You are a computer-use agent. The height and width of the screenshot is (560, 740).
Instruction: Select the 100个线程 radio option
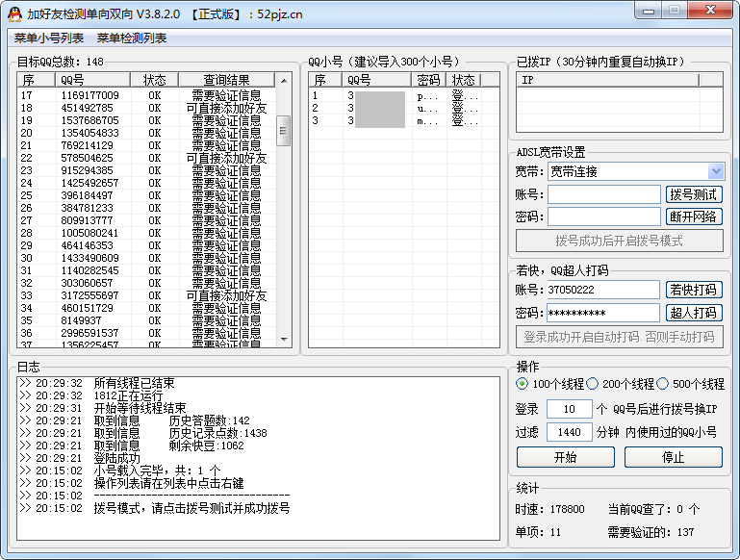click(x=522, y=384)
